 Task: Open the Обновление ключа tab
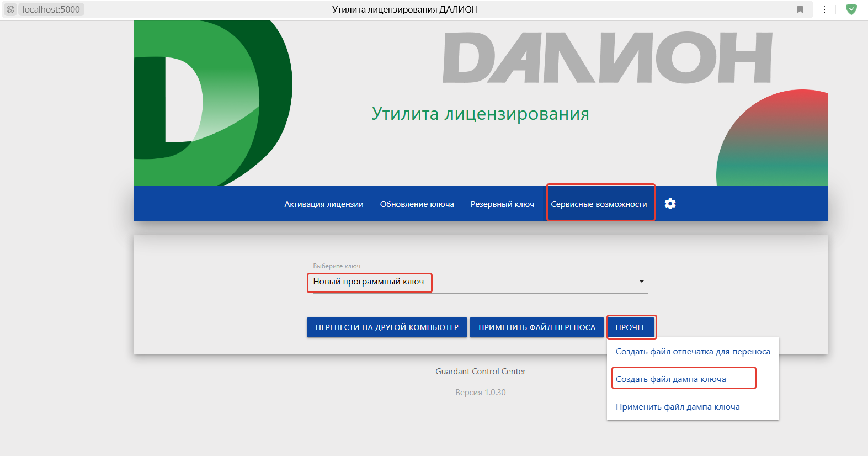417,204
